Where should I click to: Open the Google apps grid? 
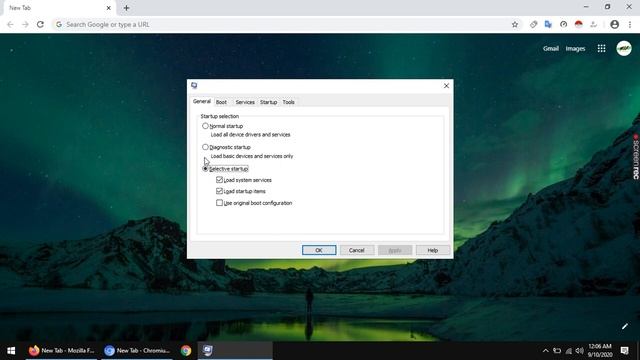click(601, 49)
